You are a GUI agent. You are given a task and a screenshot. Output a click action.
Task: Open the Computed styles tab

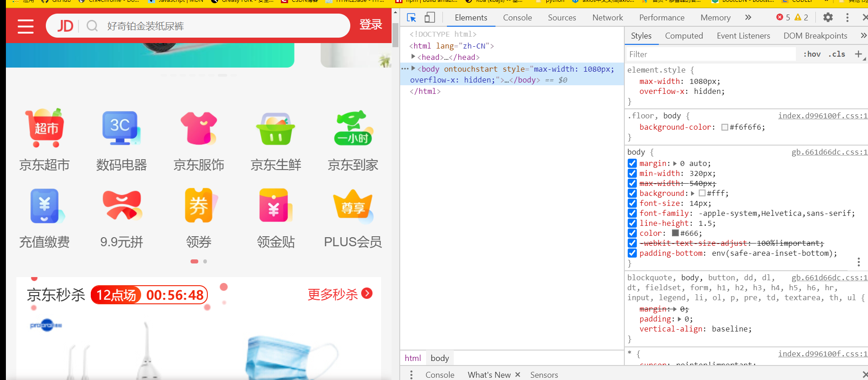pyautogui.click(x=684, y=35)
